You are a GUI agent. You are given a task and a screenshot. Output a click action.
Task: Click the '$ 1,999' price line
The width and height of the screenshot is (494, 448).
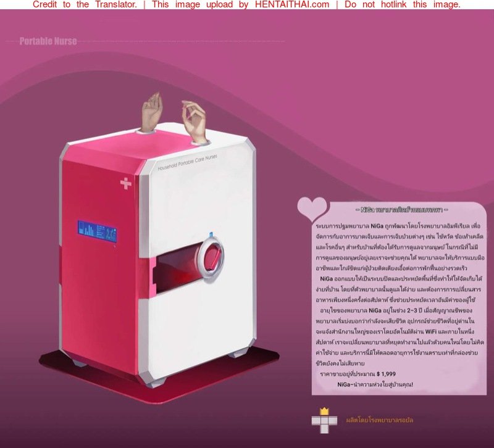pyautogui.click(x=358, y=374)
